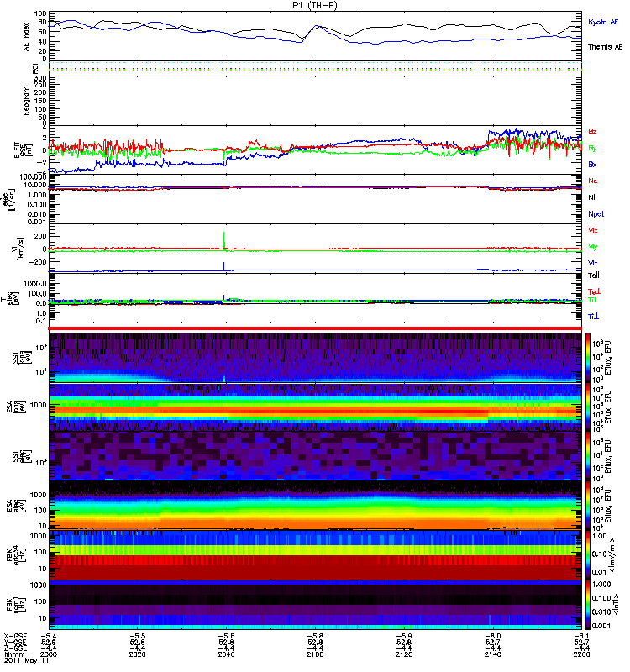
Task: Click the ESA electron Eflux color bar
Action: [x=588, y=506]
